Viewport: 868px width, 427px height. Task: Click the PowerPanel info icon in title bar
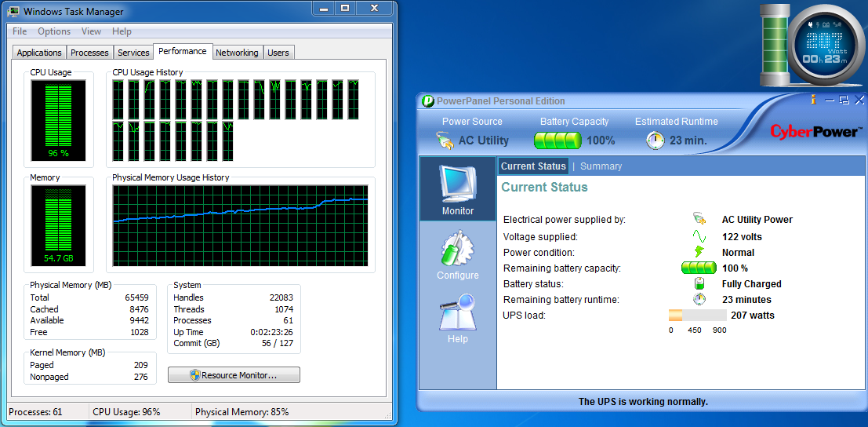[813, 100]
